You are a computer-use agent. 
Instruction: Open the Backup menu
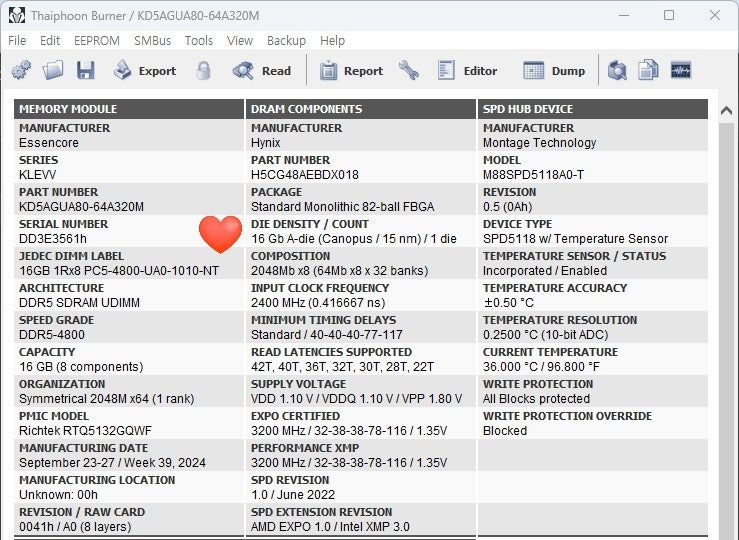pos(286,41)
